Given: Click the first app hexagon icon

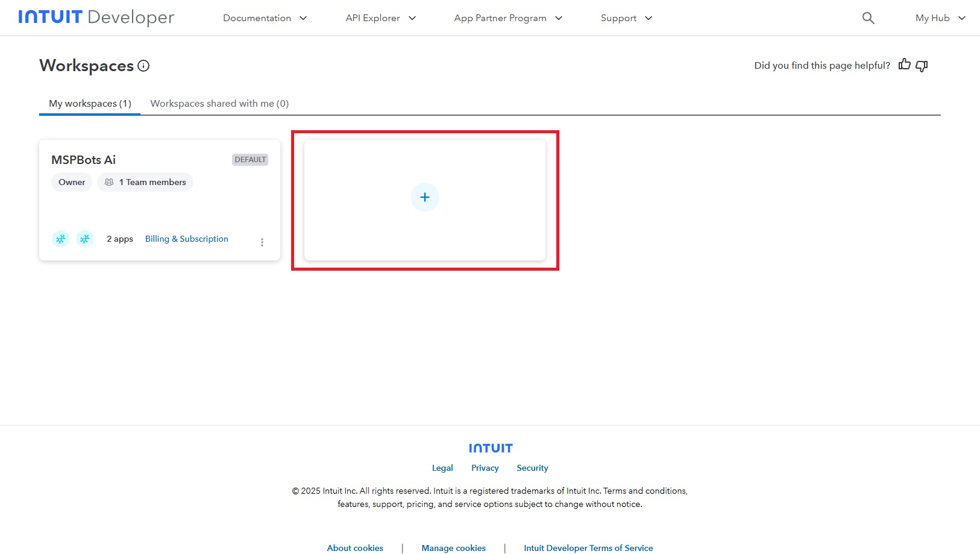Looking at the screenshot, I should click(x=61, y=239).
